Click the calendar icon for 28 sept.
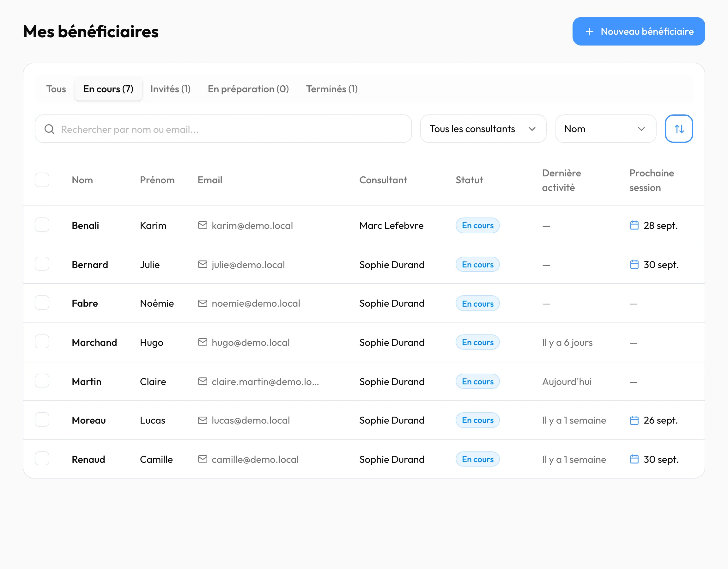The height and width of the screenshot is (569, 728). click(634, 225)
